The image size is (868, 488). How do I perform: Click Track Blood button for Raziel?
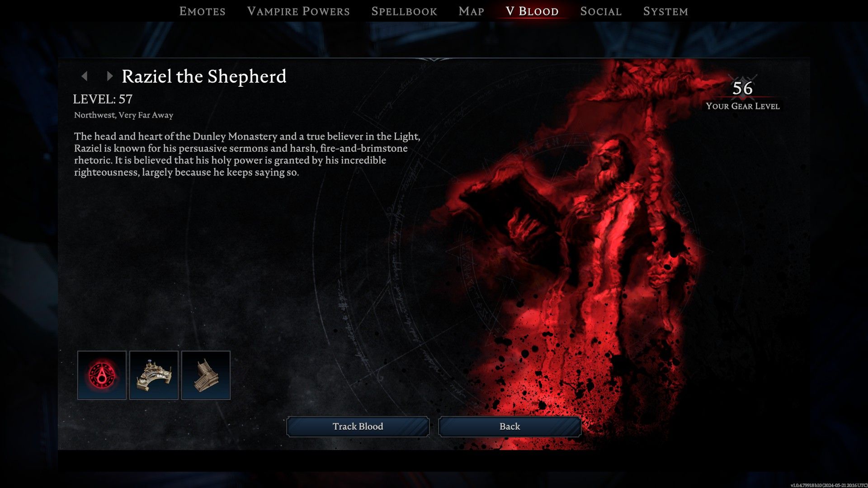[357, 426]
